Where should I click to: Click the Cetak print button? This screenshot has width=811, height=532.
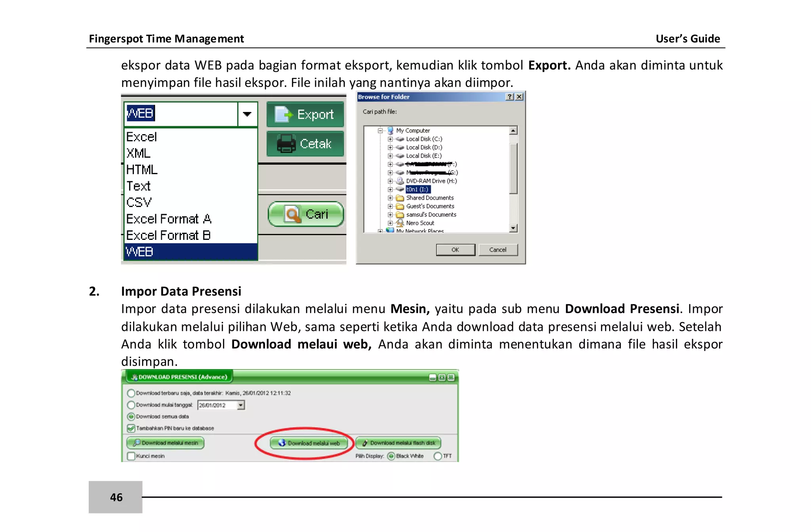(305, 144)
